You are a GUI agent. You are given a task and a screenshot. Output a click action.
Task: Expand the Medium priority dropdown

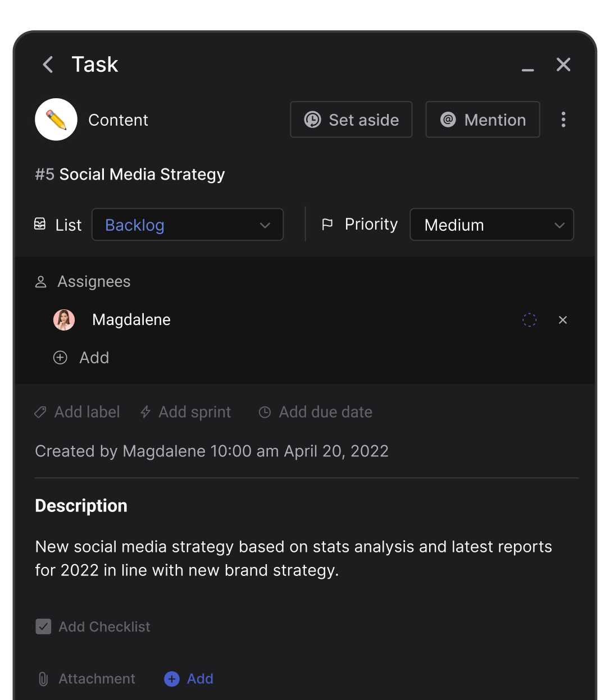(x=491, y=225)
